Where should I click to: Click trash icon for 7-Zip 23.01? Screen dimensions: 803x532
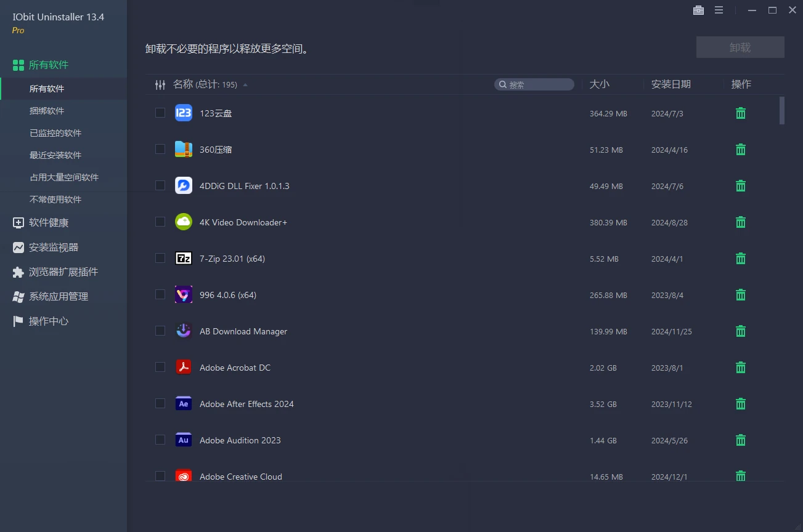click(x=741, y=259)
